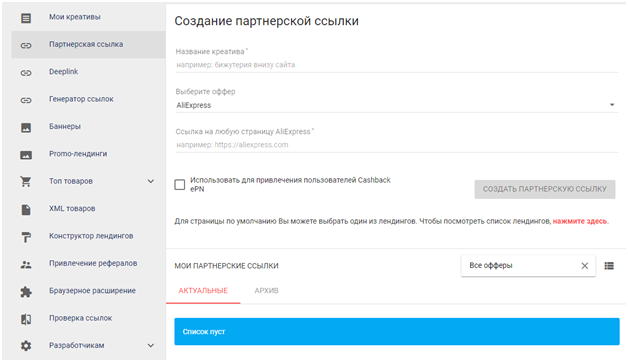Open Мои креативы menu item
Viewport: 628px width, 362px height.
(88, 18)
